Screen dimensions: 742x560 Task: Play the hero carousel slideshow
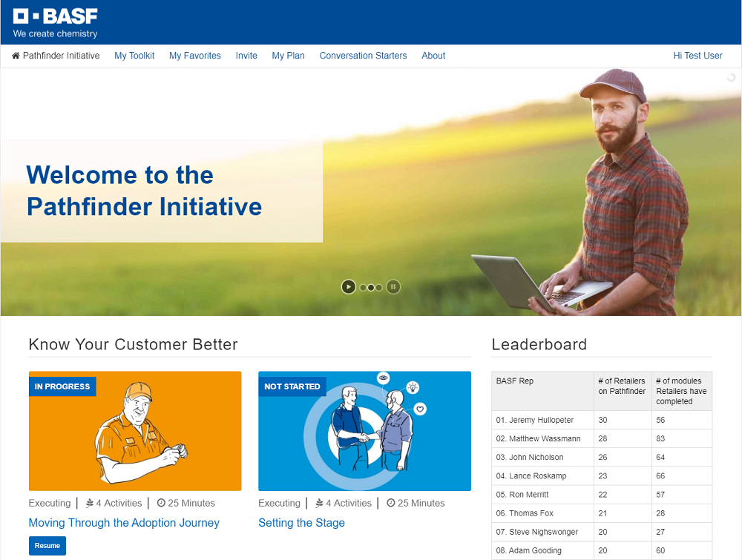coord(348,286)
